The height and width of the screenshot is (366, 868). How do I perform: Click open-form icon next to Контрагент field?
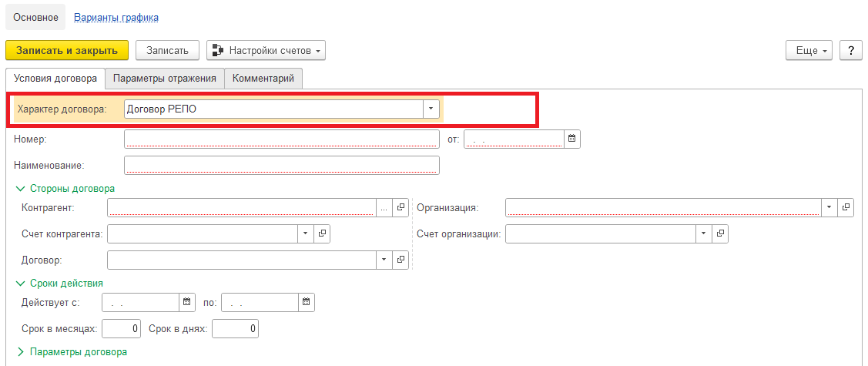click(400, 208)
